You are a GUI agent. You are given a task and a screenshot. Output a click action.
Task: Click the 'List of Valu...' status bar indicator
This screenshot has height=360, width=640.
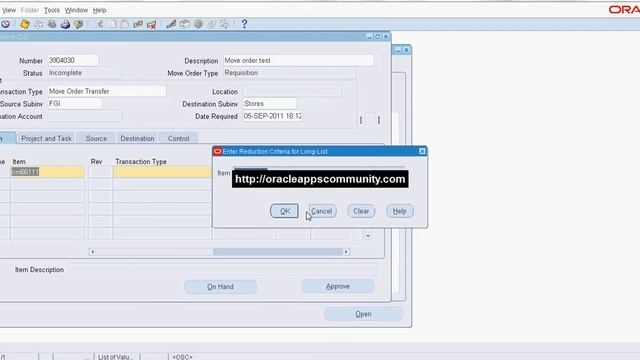(x=116, y=357)
